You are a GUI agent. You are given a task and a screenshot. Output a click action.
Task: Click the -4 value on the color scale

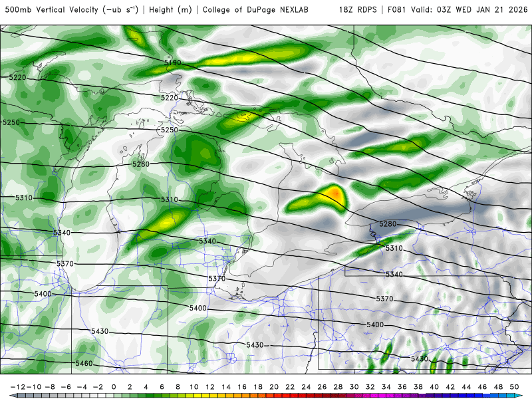82,387
